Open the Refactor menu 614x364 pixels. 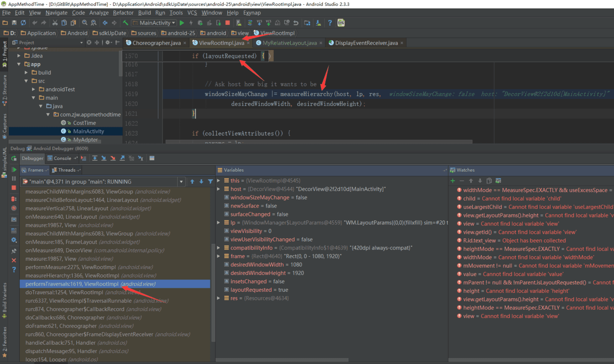click(x=123, y=13)
